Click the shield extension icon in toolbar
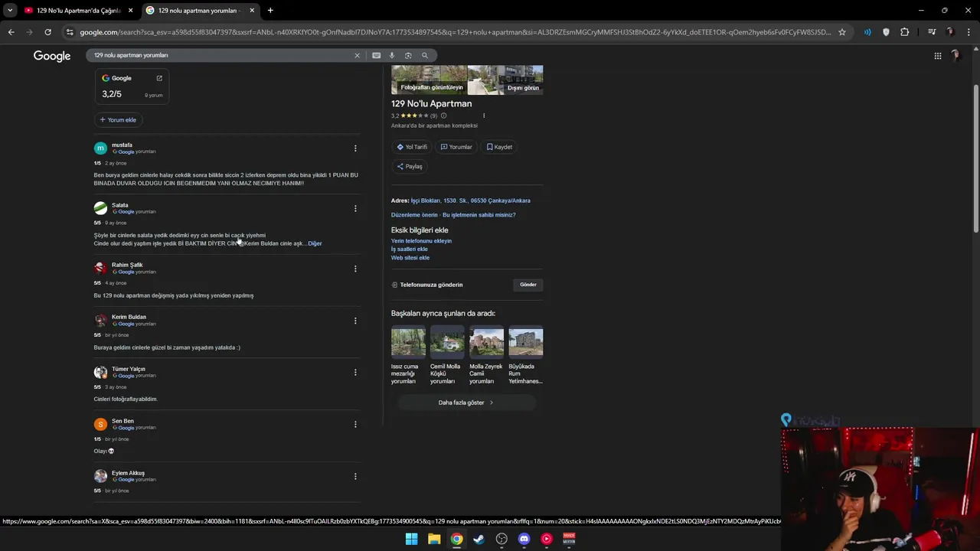 886,32
